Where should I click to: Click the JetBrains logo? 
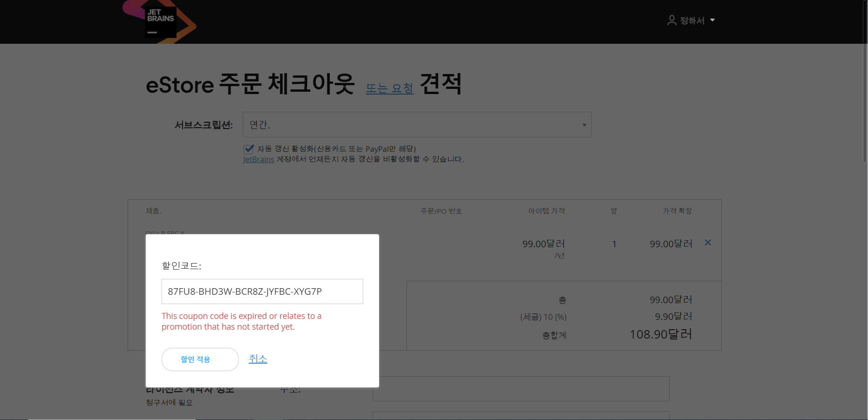tap(160, 21)
